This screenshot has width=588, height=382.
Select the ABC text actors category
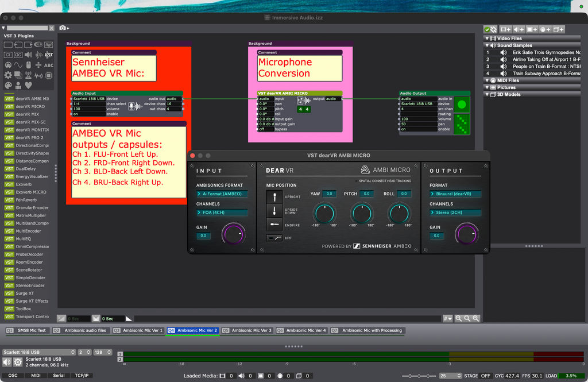(x=49, y=65)
